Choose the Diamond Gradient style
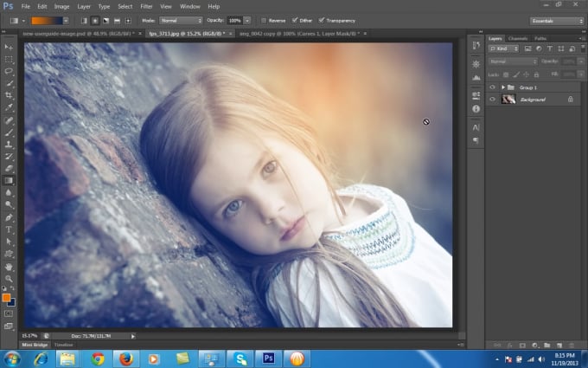Image resolution: width=588 pixels, height=368 pixels. pos(128,21)
